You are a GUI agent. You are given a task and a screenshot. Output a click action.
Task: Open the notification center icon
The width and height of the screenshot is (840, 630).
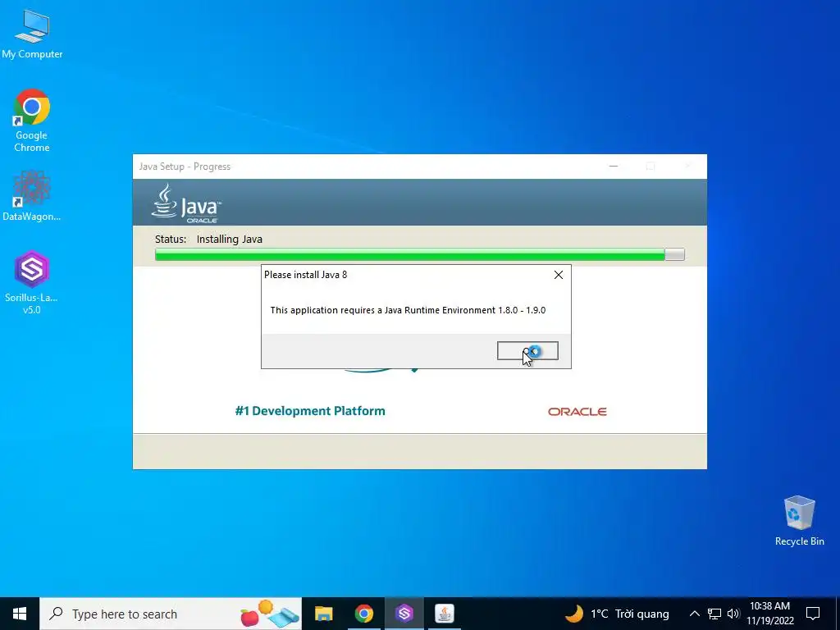813,614
